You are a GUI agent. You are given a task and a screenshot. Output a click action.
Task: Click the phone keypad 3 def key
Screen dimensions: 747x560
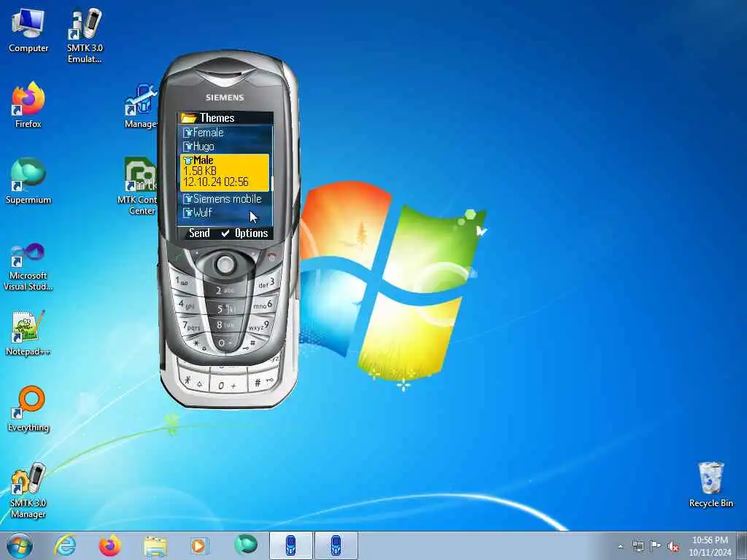tap(267, 283)
